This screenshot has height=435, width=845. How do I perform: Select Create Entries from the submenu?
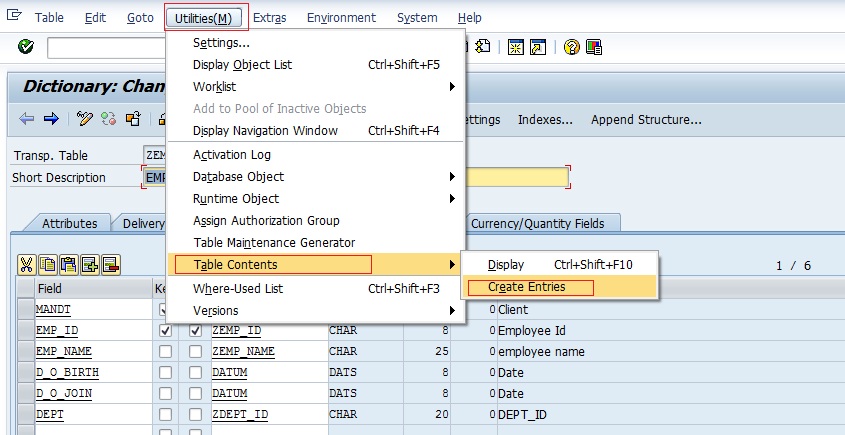point(527,287)
